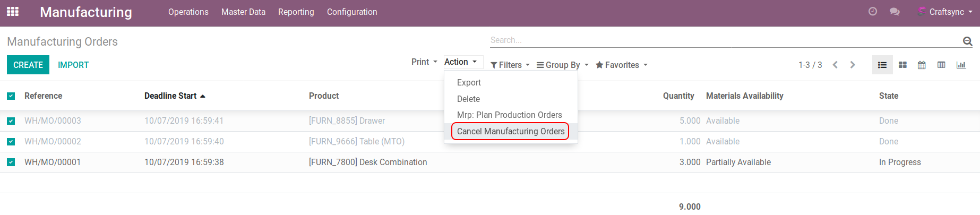The width and height of the screenshot is (980, 215).
Task: Expand the Filters dropdown
Action: coord(510,65)
